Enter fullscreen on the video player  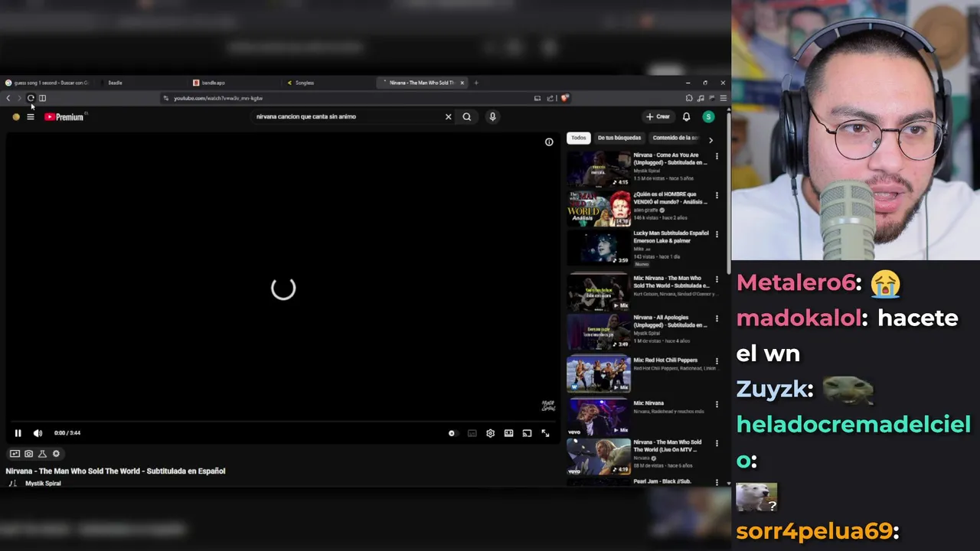[545, 433]
